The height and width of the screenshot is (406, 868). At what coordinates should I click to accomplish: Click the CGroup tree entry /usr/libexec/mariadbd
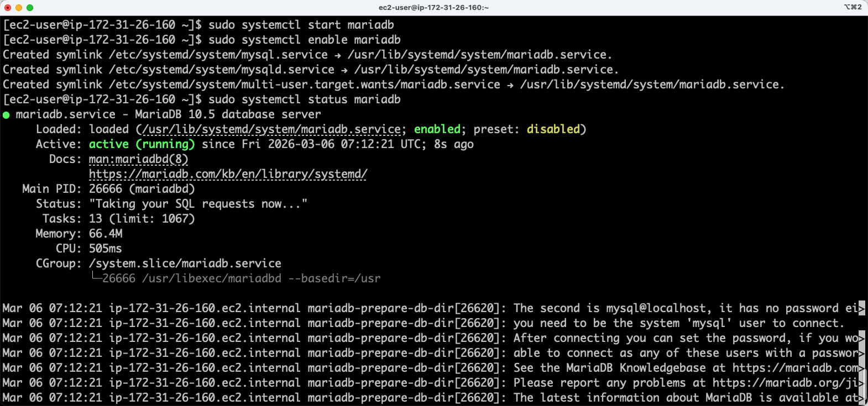tap(211, 278)
